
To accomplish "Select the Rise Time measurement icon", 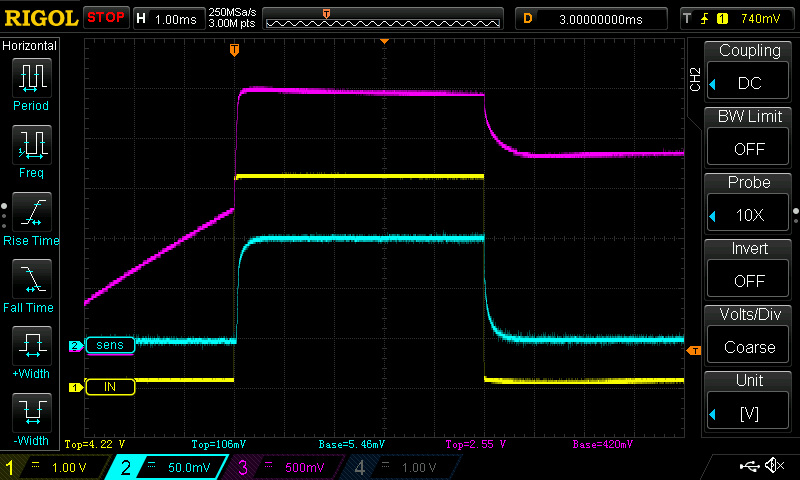I will coord(32,212).
